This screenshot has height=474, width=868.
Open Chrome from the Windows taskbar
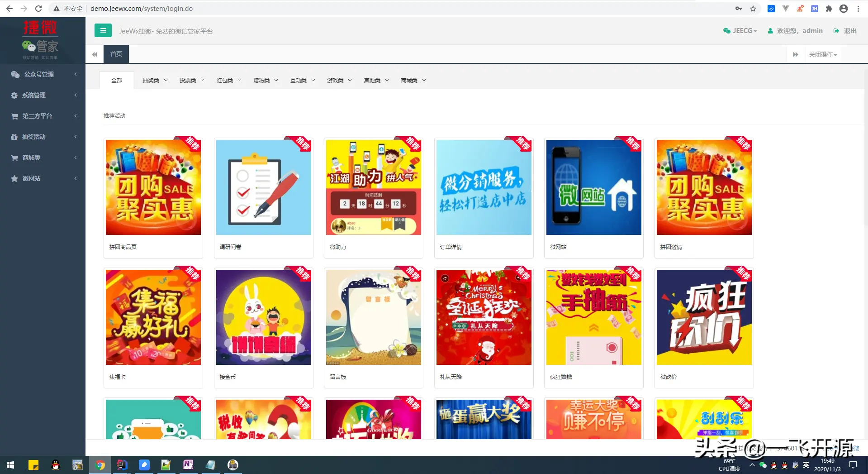click(100, 465)
